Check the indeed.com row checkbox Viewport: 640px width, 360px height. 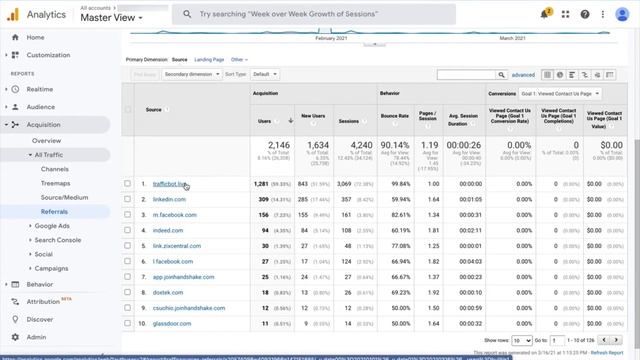pyautogui.click(x=128, y=230)
